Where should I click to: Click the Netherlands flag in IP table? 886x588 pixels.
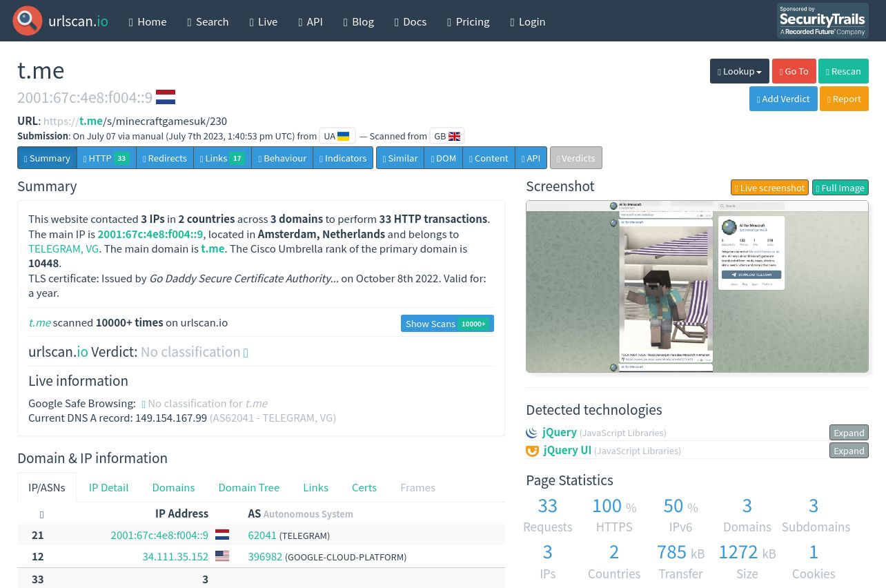click(x=222, y=535)
